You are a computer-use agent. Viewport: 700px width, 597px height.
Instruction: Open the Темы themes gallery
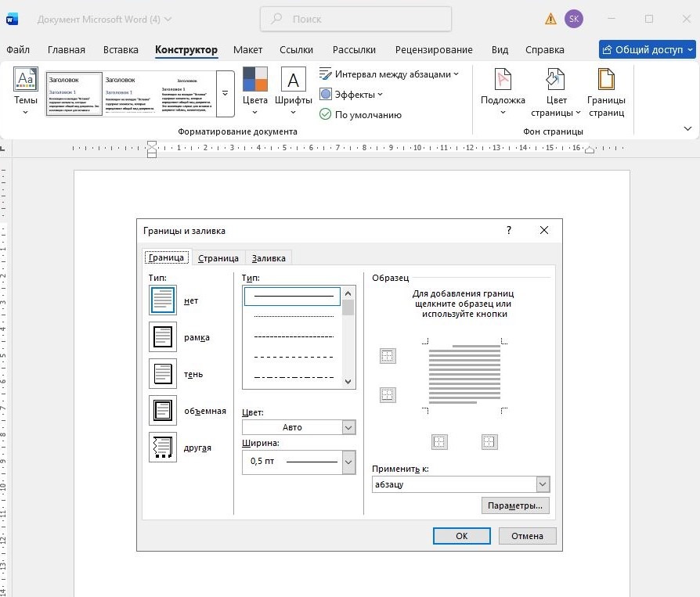click(25, 92)
